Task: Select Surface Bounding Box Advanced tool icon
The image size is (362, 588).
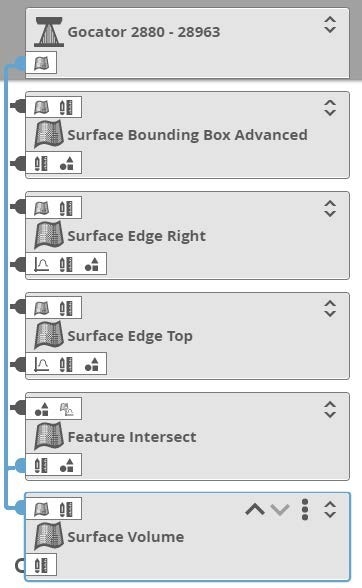Action: coord(48,134)
